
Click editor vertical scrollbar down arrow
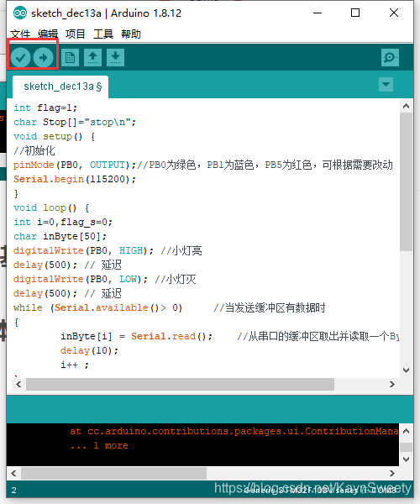(x=407, y=370)
